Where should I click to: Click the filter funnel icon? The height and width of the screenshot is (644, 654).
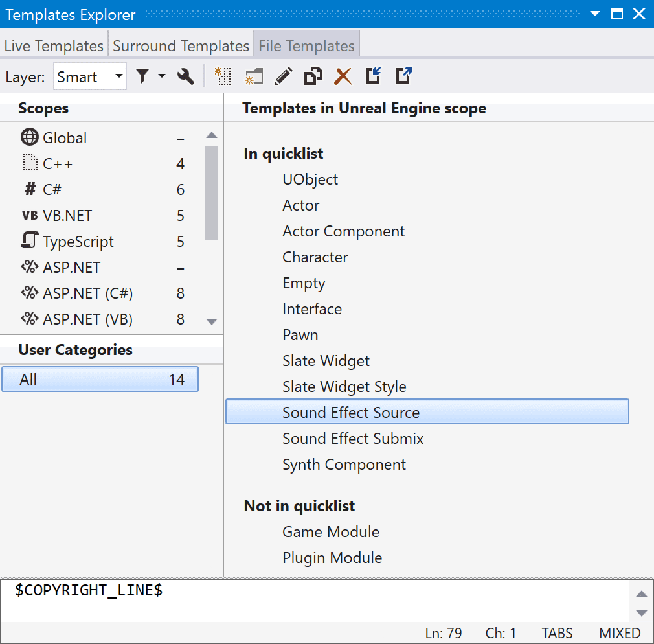(x=142, y=76)
